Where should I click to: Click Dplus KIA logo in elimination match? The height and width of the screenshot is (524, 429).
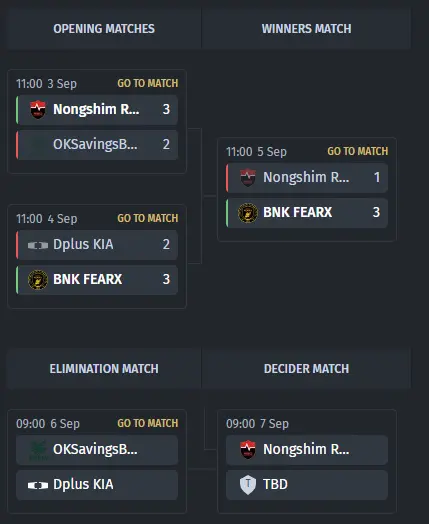[38, 485]
